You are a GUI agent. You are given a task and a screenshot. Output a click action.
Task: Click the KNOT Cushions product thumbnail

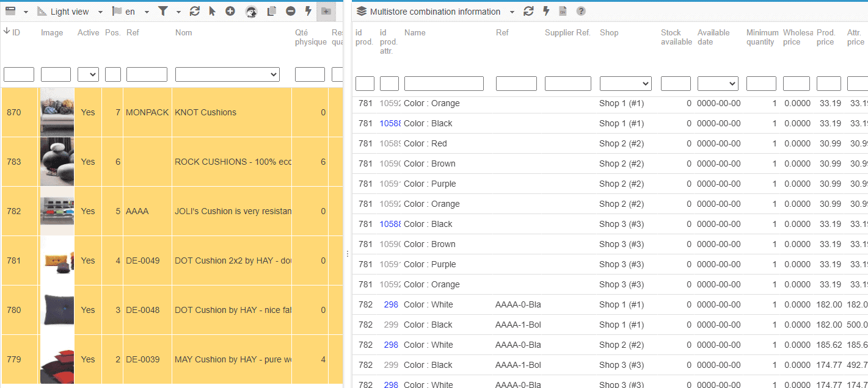coord(57,112)
